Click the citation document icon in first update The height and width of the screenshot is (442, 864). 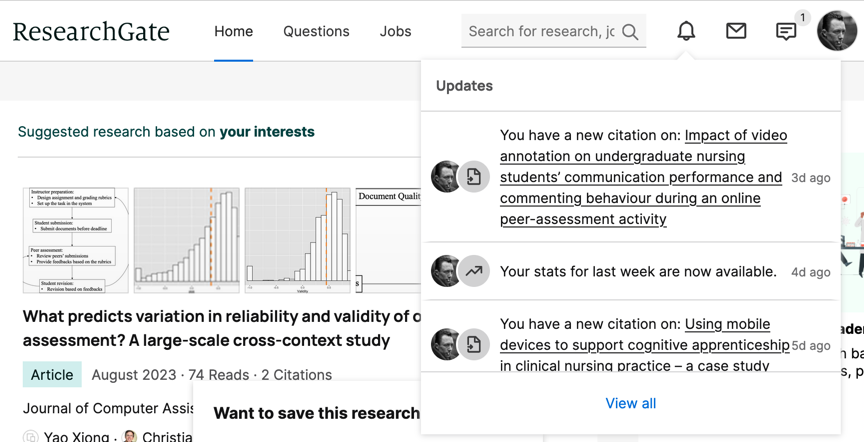[474, 177]
